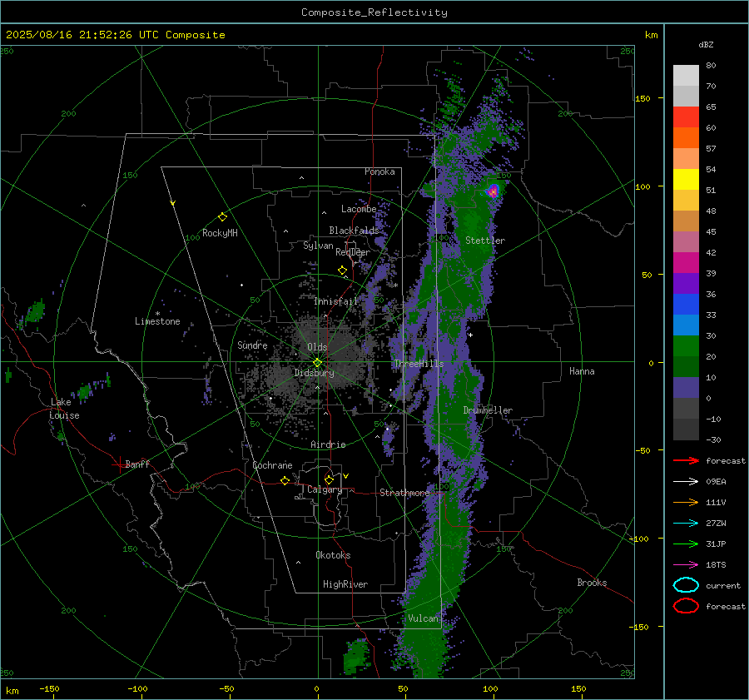Pick the bright green 20-30 dBZ swatch

pos(686,346)
